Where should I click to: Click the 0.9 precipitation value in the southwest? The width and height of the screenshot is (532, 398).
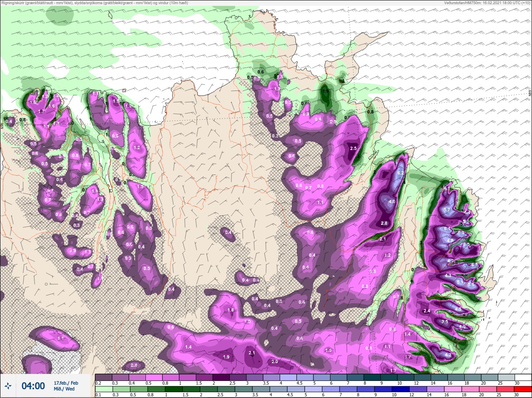(x=73, y=251)
